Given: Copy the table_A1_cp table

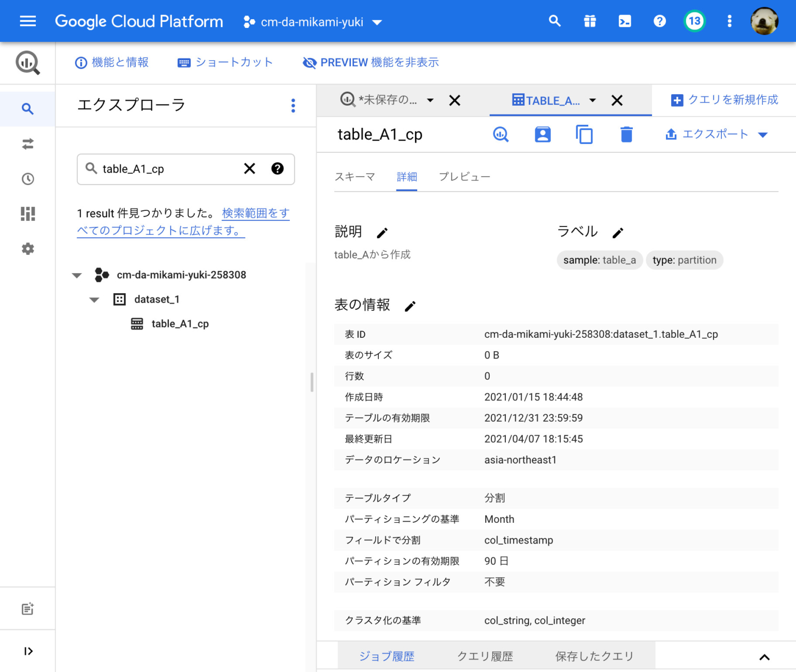Looking at the screenshot, I should [584, 134].
